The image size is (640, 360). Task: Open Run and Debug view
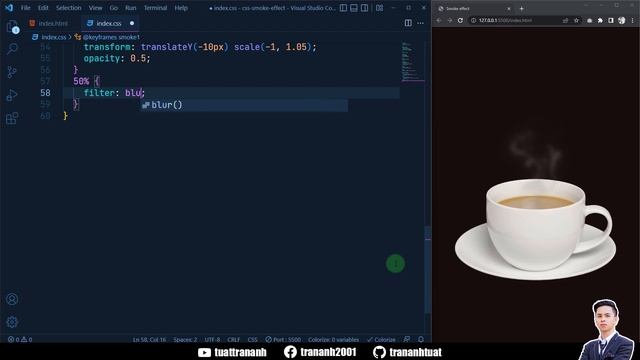click(12, 95)
